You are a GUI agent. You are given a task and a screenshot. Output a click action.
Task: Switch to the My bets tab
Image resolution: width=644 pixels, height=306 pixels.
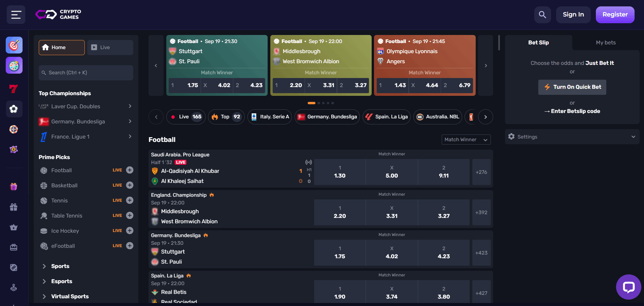point(606,42)
